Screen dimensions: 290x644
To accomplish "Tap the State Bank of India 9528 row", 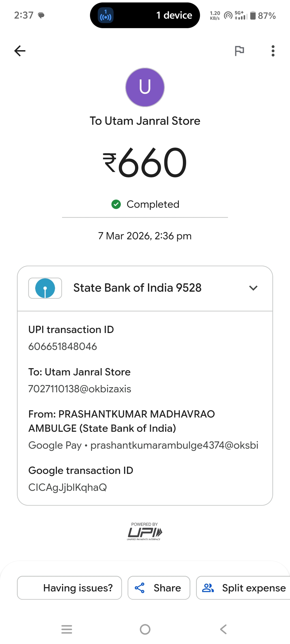I will [x=137, y=288].
